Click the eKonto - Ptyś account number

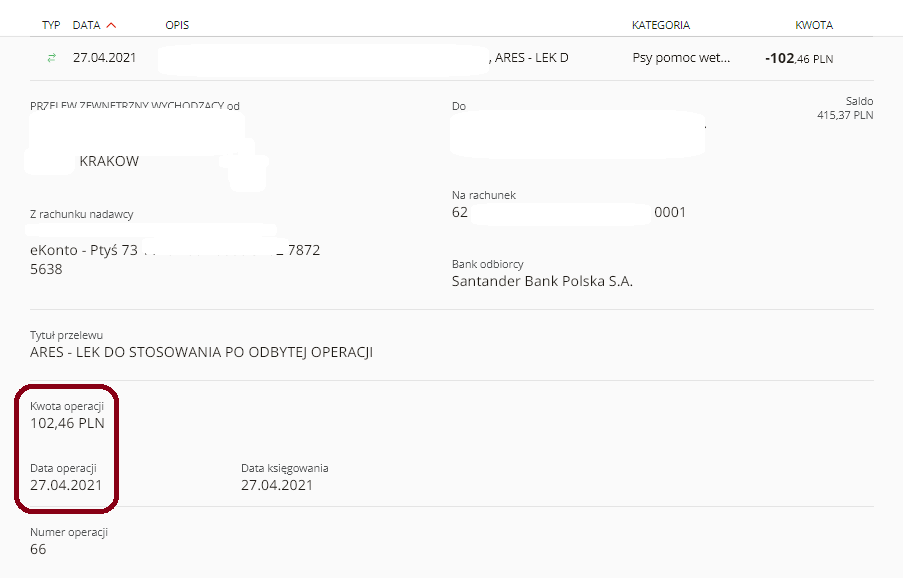(x=175, y=259)
